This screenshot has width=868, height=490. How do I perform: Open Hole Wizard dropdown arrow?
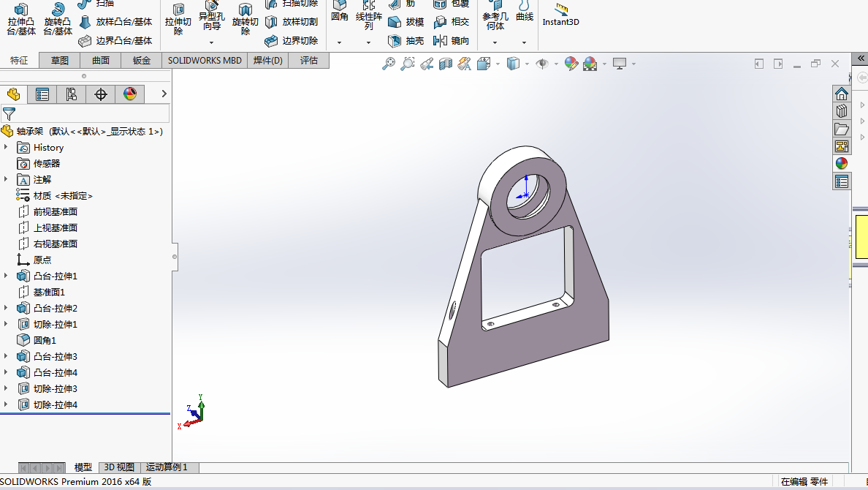click(211, 42)
